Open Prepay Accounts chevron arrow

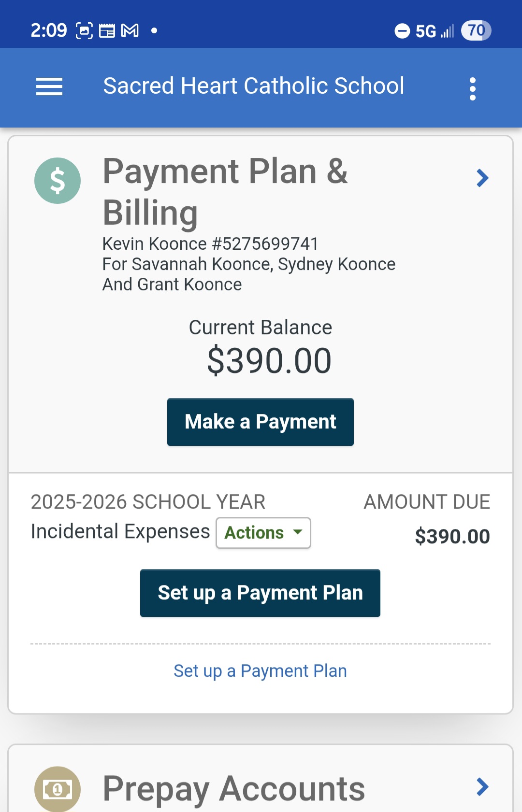[x=482, y=787]
